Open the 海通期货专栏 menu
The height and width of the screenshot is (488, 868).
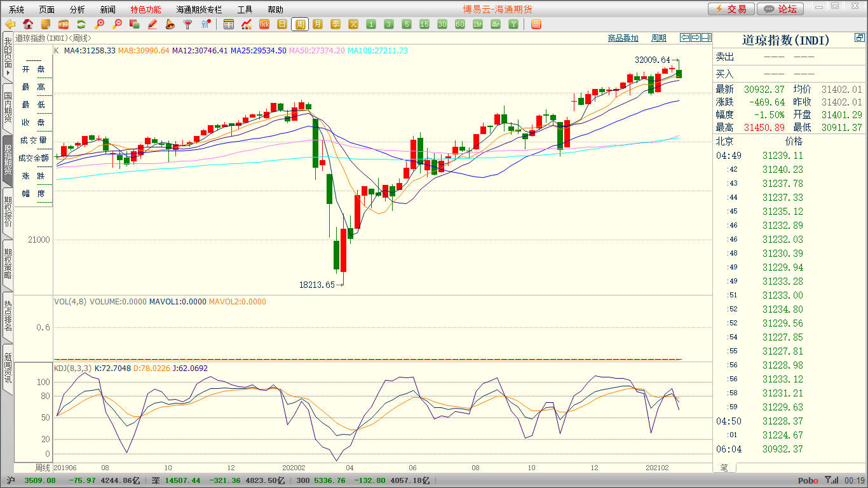pyautogui.click(x=200, y=10)
